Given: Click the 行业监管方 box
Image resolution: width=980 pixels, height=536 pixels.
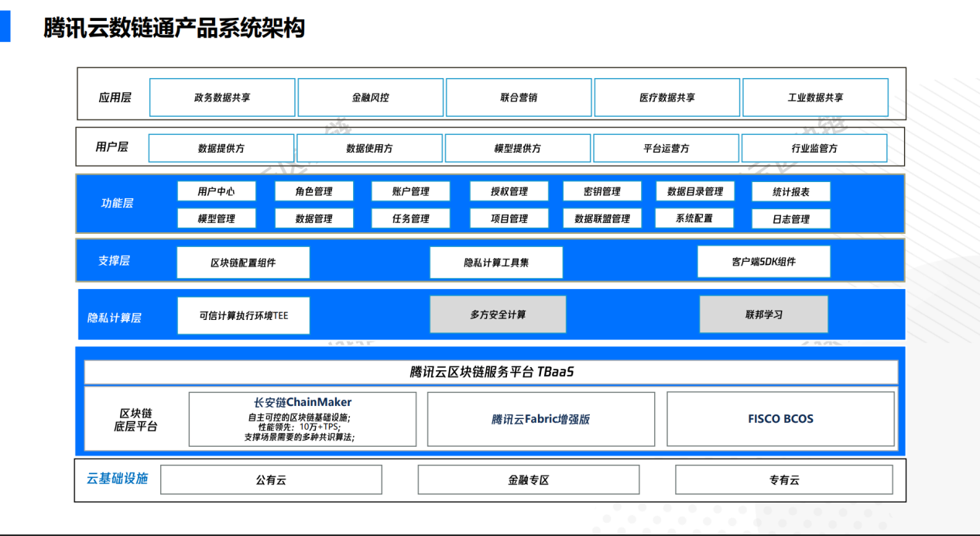Looking at the screenshot, I should point(814,148).
